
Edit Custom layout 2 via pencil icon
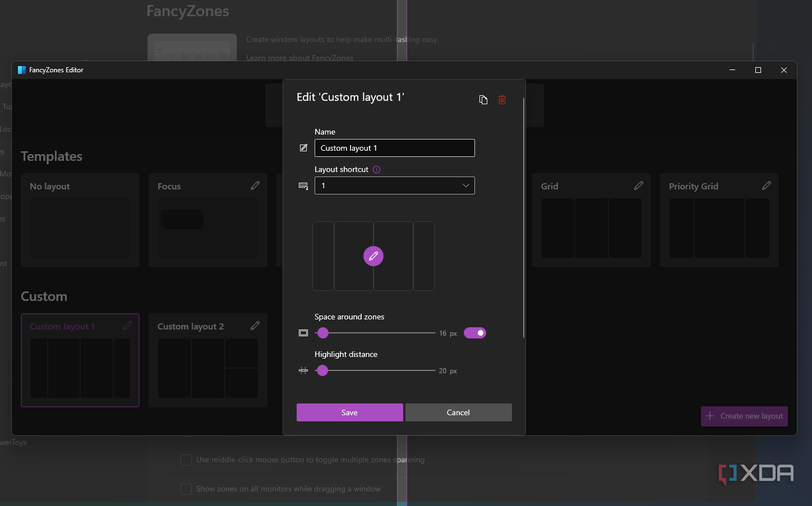[255, 326]
